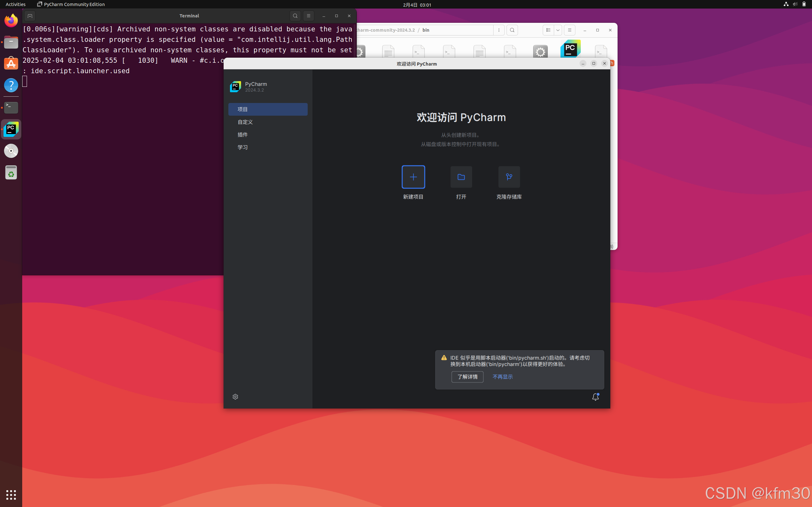This screenshot has width=812, height=507.
Task: Click the 不再显示 link
Action: [x=502, y=377]
